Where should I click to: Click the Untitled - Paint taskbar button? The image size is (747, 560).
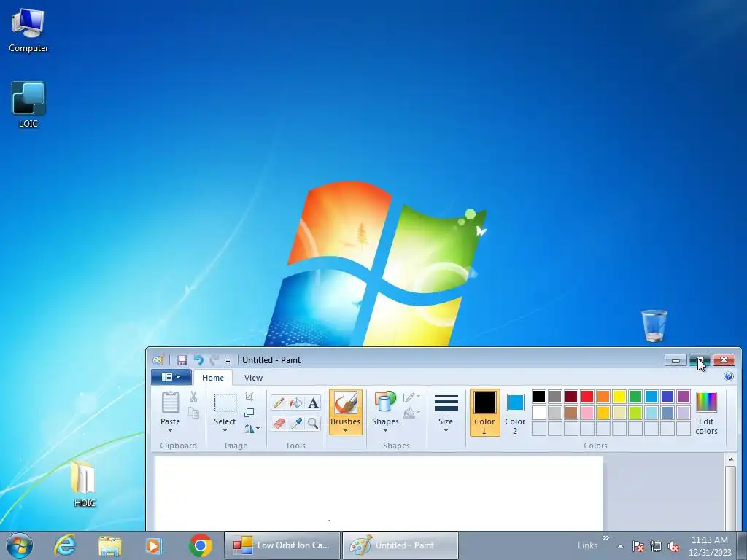tap(400, 545)
